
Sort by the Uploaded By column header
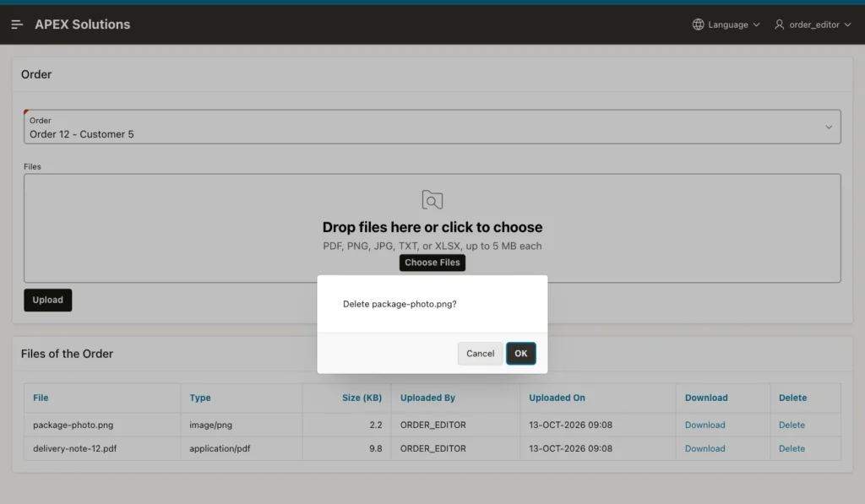coord(427,398)
